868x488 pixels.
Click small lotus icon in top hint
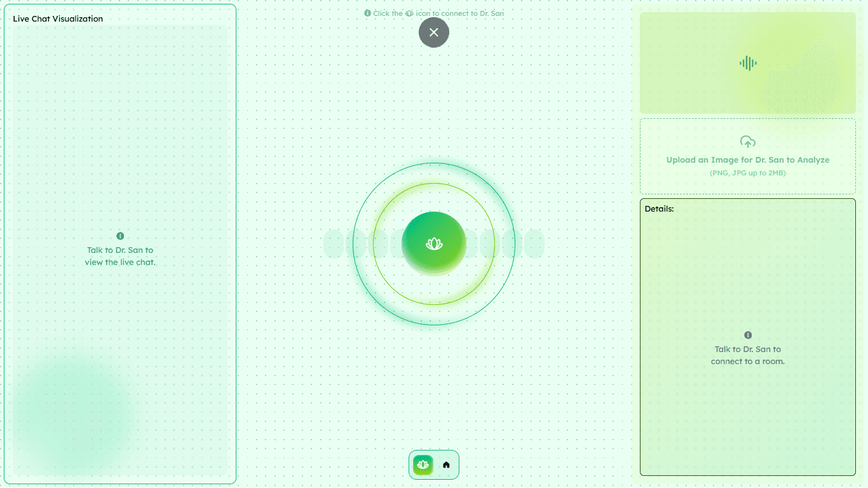[x=409, y=13]
